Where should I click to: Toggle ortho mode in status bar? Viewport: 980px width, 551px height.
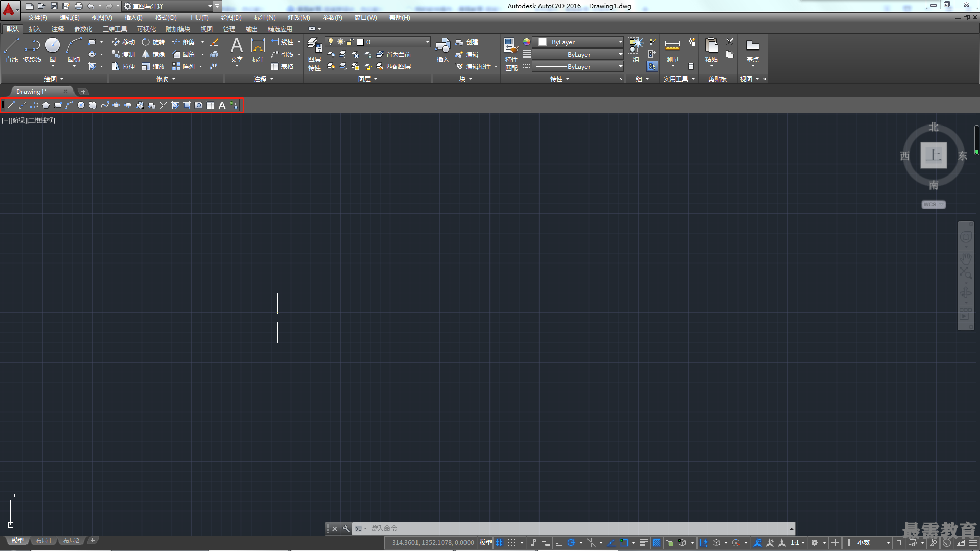558,543
